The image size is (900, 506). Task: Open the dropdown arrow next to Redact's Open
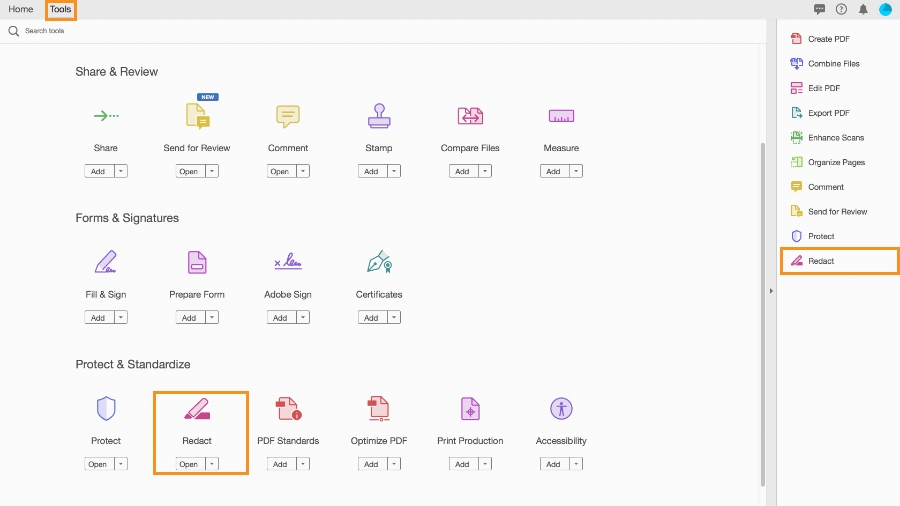[x=212, y=464]
